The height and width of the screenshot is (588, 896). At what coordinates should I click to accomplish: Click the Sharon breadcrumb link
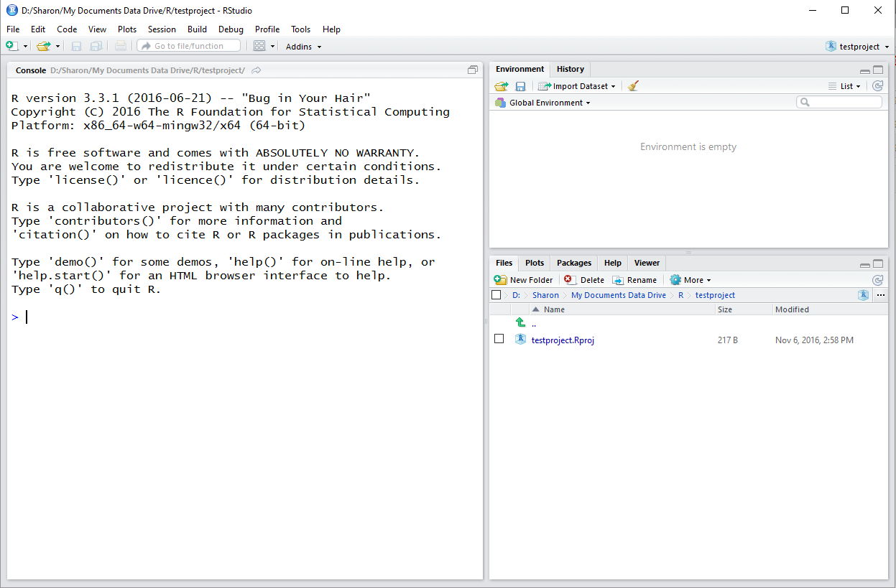click(x=545, y=295)
